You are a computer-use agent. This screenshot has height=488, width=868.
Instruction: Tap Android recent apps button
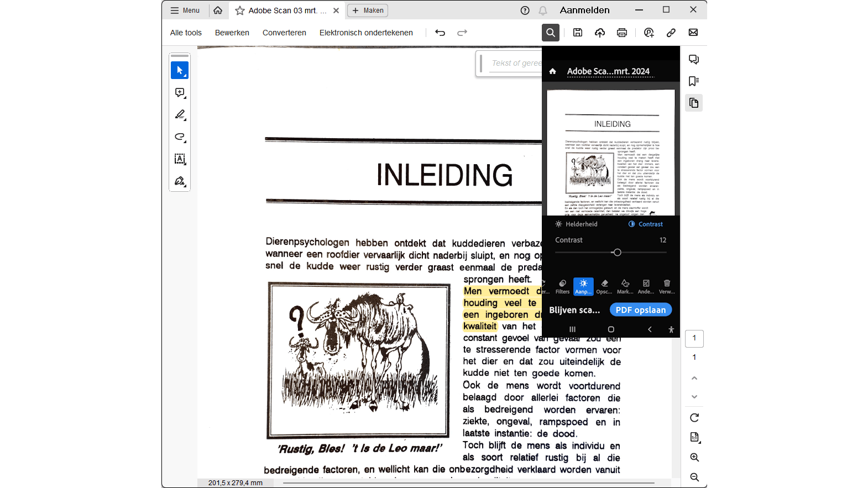coord(572,329)
